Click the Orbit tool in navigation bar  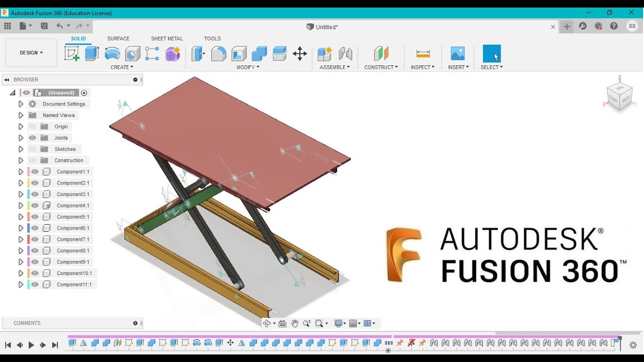click(267, 323)
